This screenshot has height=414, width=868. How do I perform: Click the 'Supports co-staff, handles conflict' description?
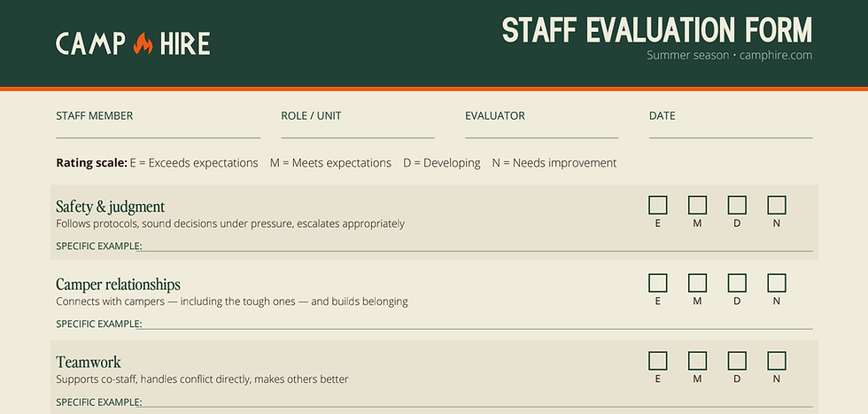point(202,379)
